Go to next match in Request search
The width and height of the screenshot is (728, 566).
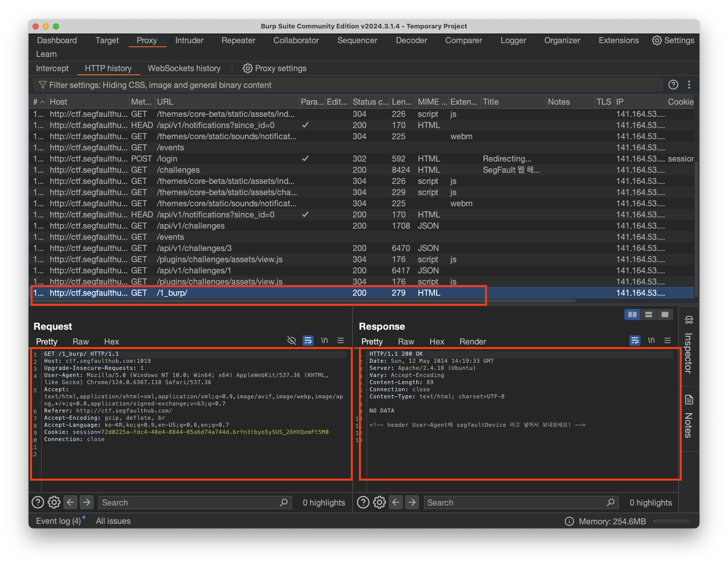click(87, 502)
